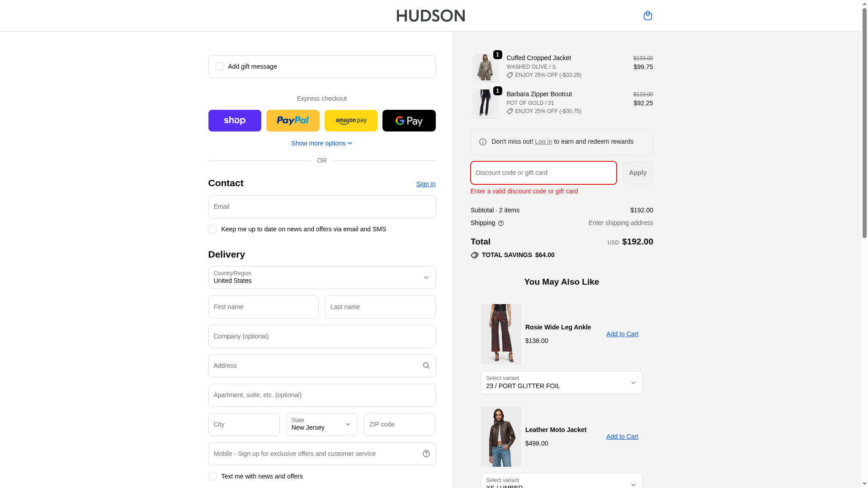Click the address search magnifier icon
Image resolution: width=868 pixels, height=488 pixels.
click(426, 366)
